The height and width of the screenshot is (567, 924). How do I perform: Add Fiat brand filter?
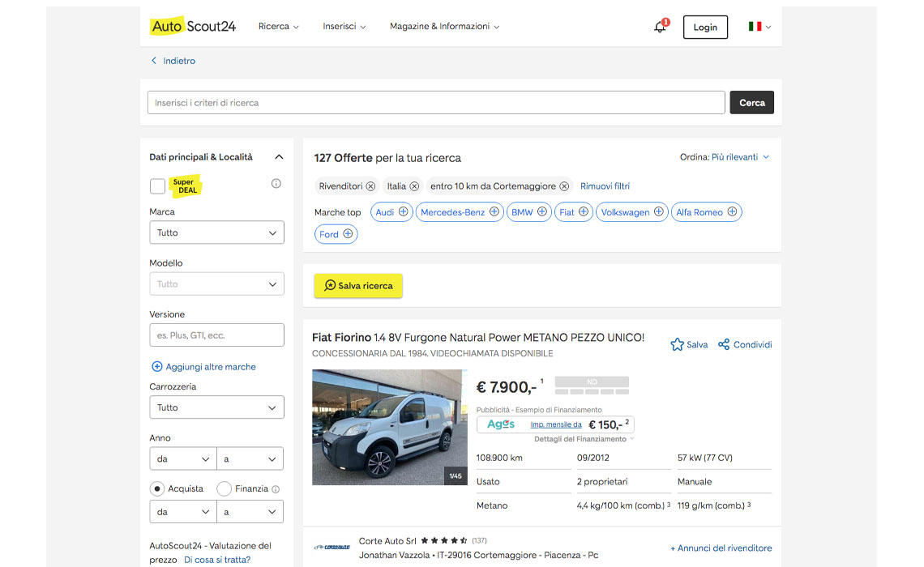(573, 212)
